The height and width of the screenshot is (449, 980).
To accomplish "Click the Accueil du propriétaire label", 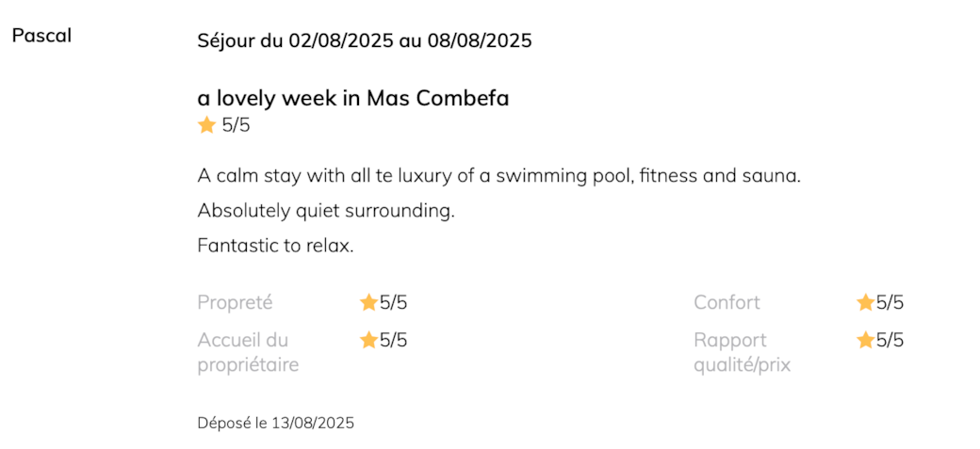I will [x=248, y=352].
